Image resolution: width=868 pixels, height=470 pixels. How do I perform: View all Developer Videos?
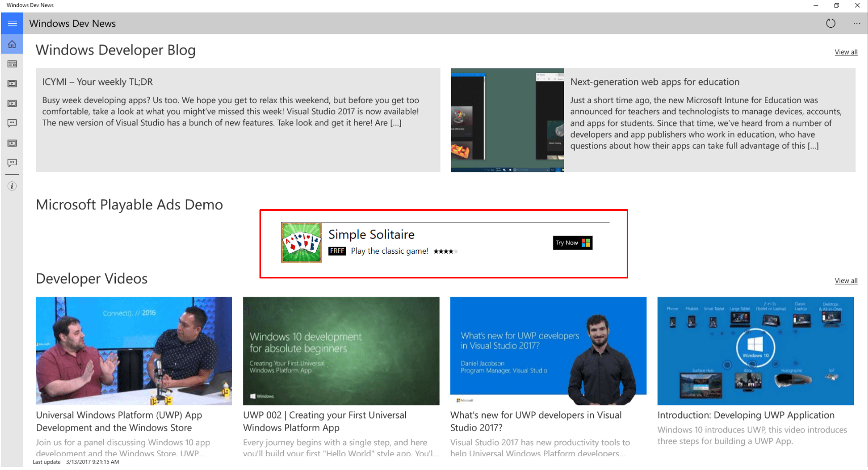[x=846, y=280]
